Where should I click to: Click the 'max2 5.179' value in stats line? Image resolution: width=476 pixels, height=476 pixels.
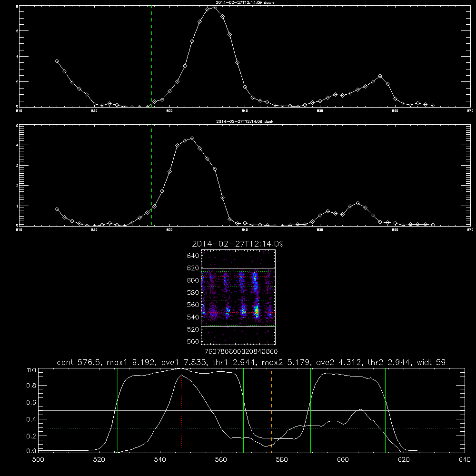(x=286, y=362)
